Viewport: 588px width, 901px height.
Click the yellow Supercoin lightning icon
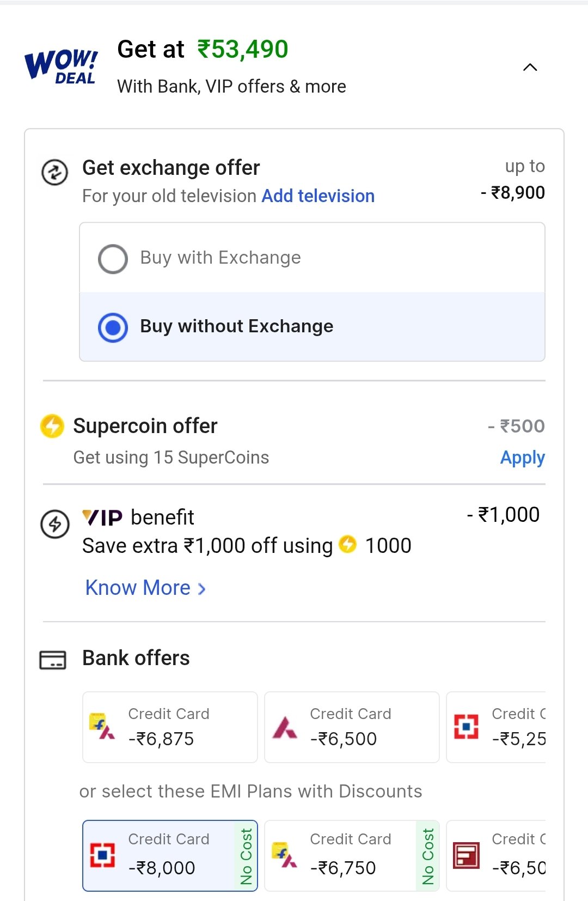tap(52, 426)
